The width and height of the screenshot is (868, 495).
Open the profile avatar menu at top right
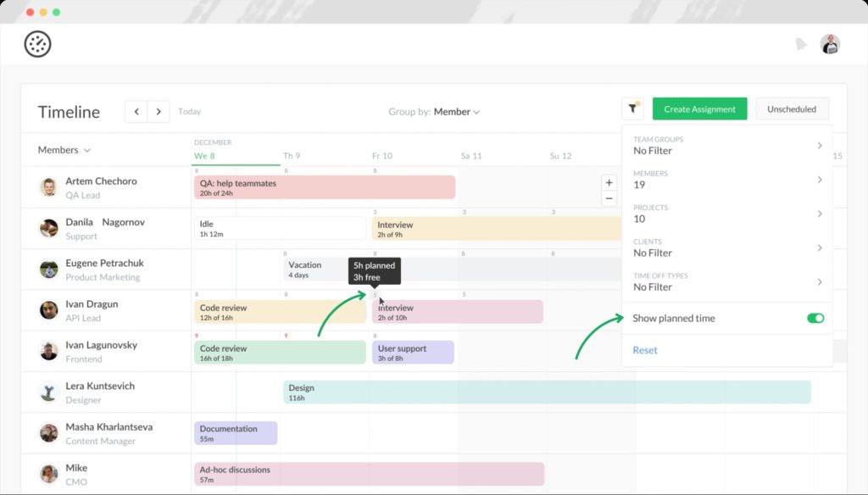point(829,43)
